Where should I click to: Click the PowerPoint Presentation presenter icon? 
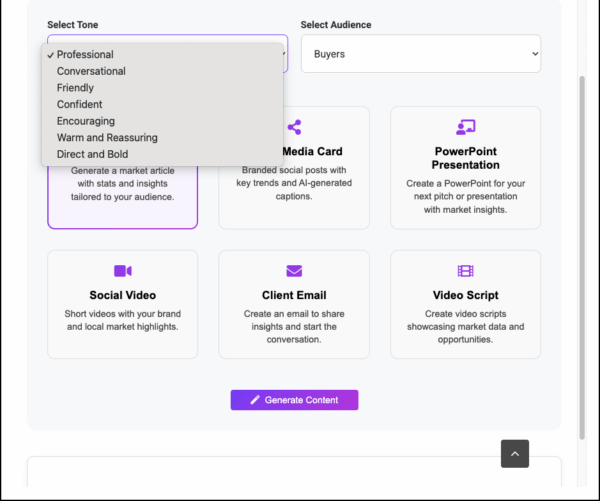[465, 127]
